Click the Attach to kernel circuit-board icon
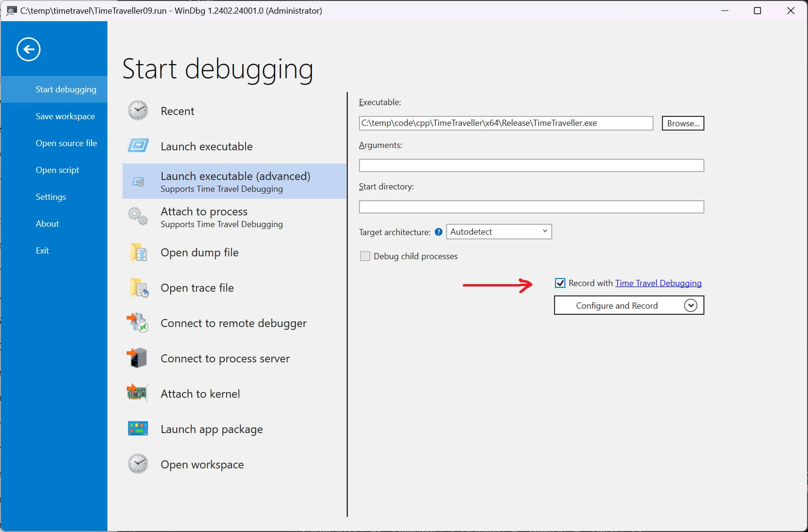 [x=137, y=393]
